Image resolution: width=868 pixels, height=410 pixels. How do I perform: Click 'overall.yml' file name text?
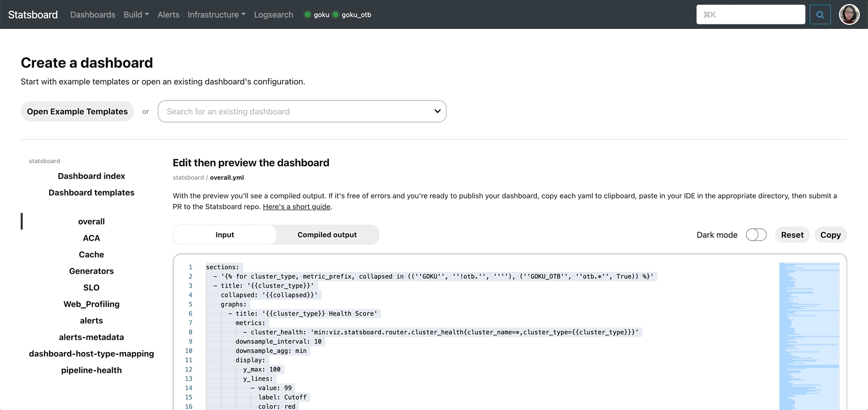coord(227,178)
